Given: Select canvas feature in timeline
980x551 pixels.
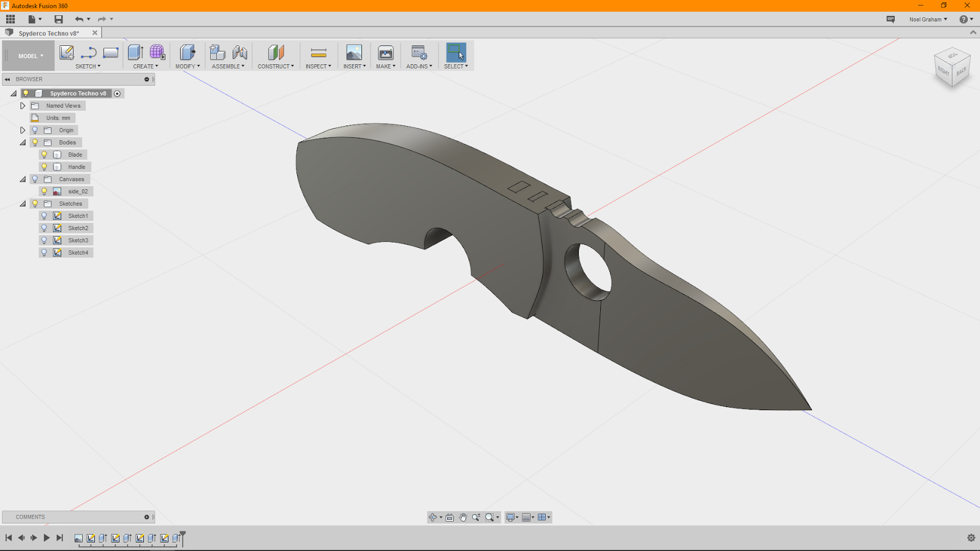Looking at the screenshot, I should pos(78,538).
